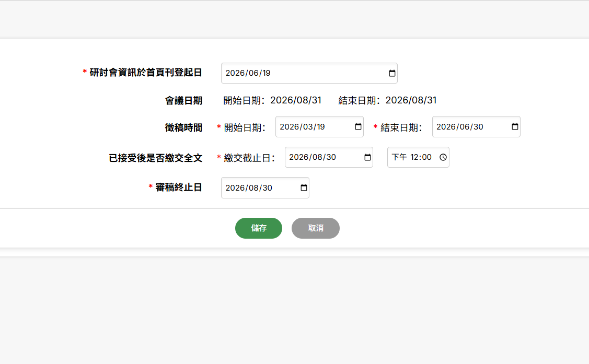The image size is (589, 364).
Task: Click the 會議日期 結束日期 value 2026/08/31
Action: (x=411, y=100)
